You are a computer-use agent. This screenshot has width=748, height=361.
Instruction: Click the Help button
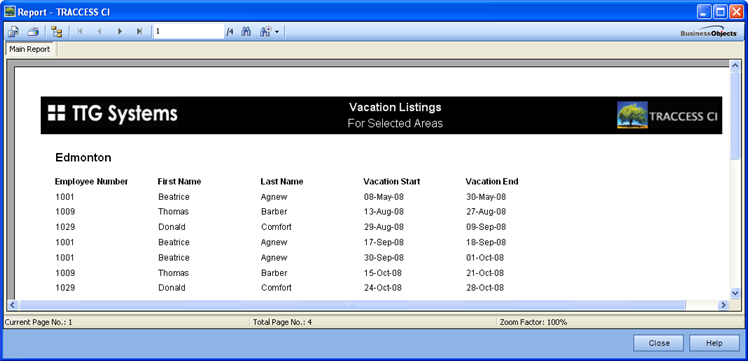[x=714, y=343]
